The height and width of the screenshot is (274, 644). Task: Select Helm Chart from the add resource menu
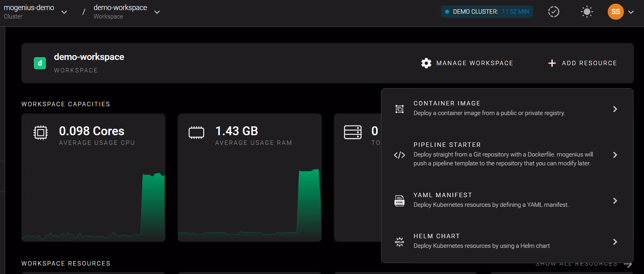tap(507, 241)
